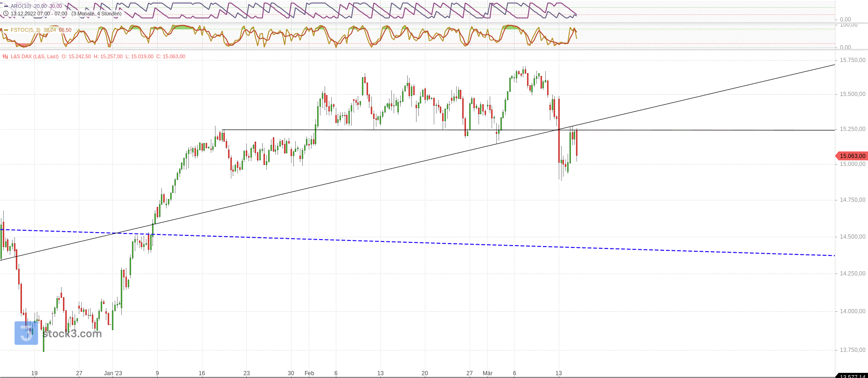The image size is (868, 378).
Task: Click the close value C: 15.063,00
Action: (170, 56)
